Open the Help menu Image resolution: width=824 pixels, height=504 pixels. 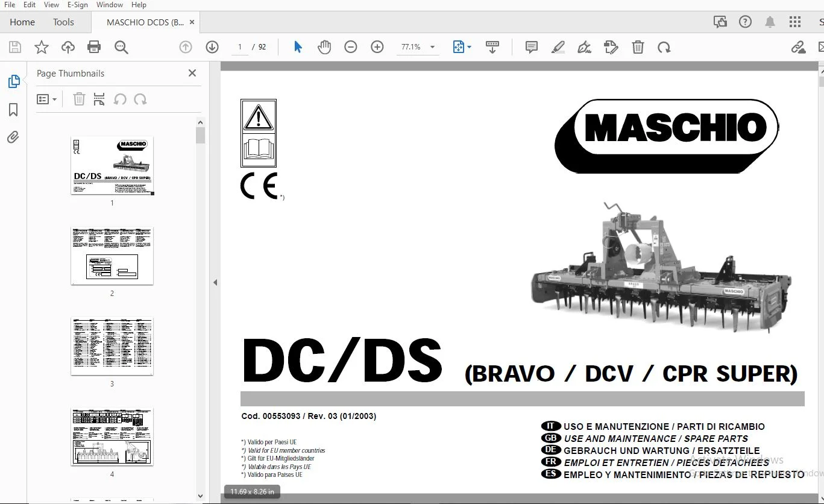pyautogui.click(x=139, y=5)
